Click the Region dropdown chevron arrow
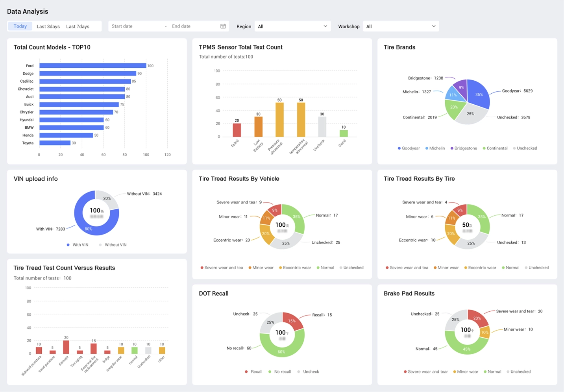 tap(325, 26)
